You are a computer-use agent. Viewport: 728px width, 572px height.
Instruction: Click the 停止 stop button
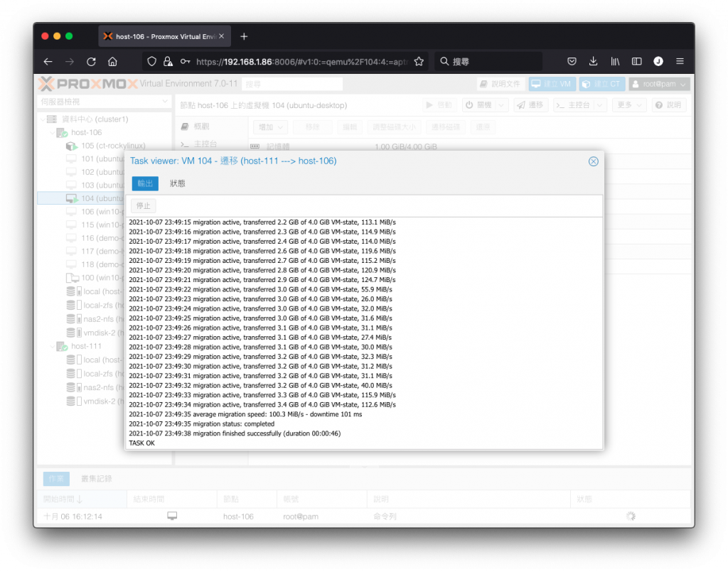tap(144, 206)
